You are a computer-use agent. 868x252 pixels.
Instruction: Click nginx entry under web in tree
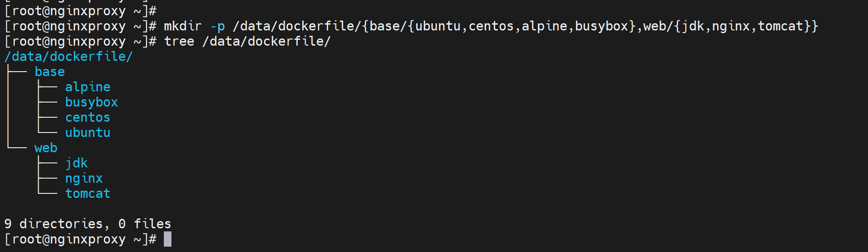pos(84,178)
